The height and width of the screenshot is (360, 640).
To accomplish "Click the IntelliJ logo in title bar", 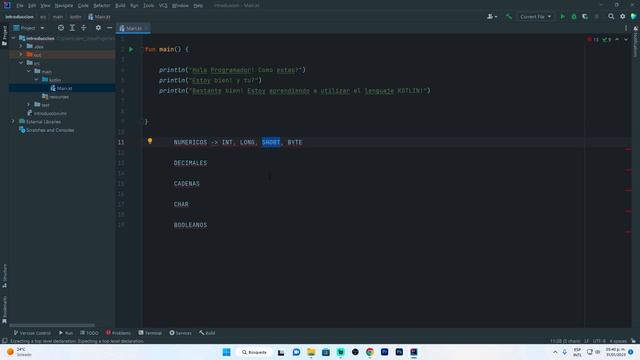I will coord(7,5).
